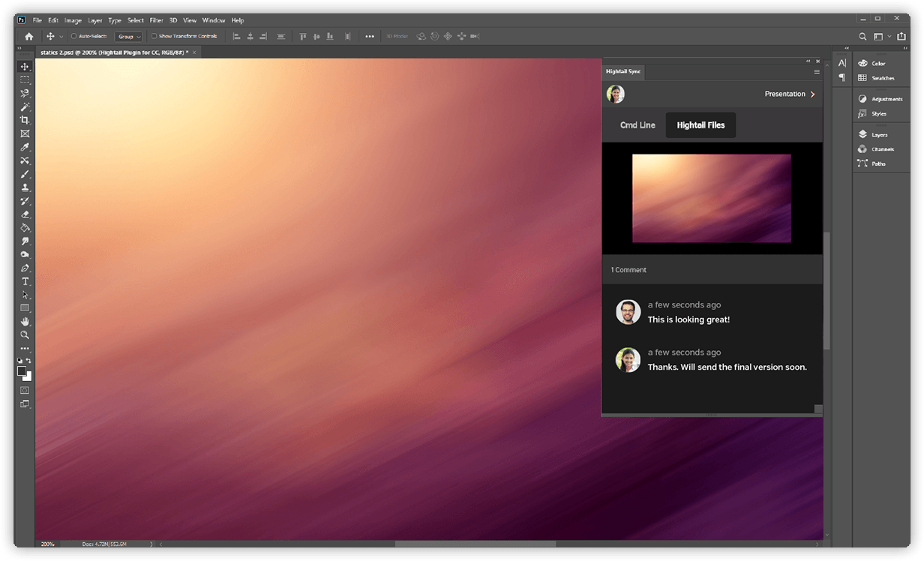Select the Crop tool

click(25, 120)
